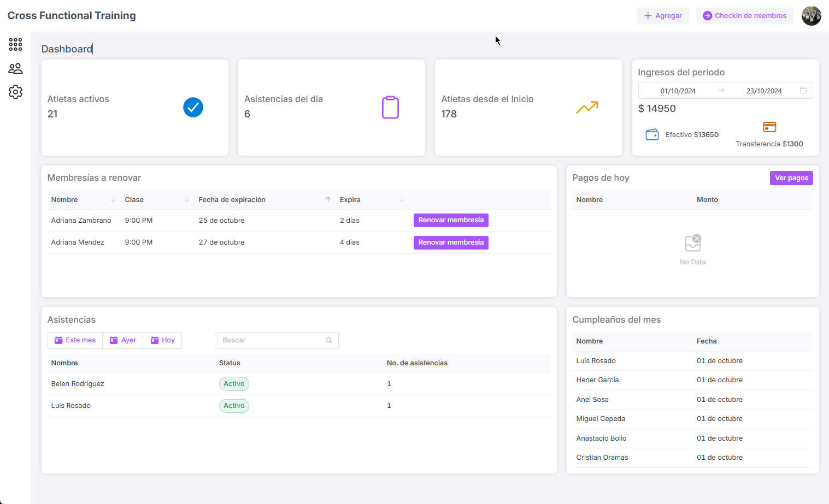Sort the Nombre column with its arrow

(x=114, y=199)
